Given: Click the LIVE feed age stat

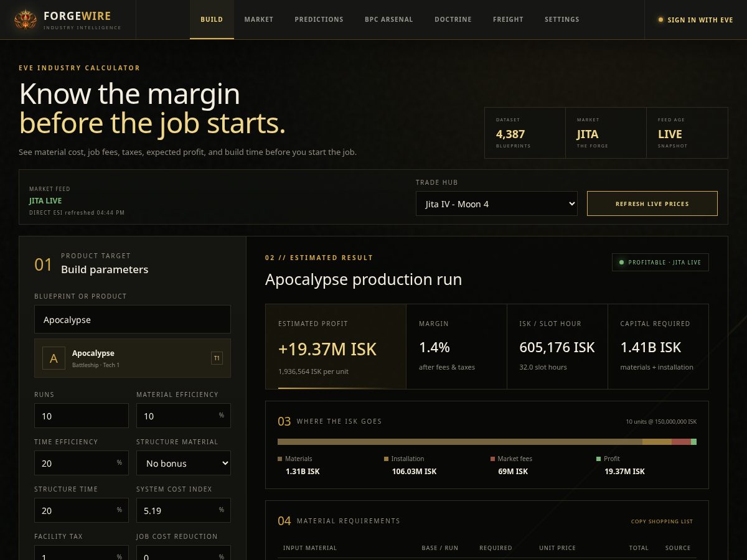Looking at the screenshot, I should [687, 133].
